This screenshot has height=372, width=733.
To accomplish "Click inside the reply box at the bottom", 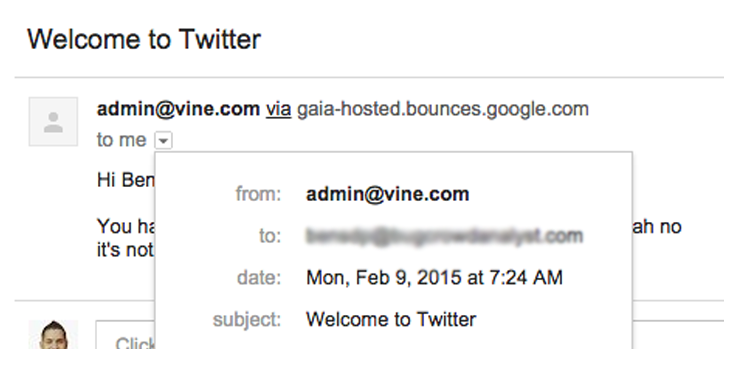I will (x=125, y=335).
